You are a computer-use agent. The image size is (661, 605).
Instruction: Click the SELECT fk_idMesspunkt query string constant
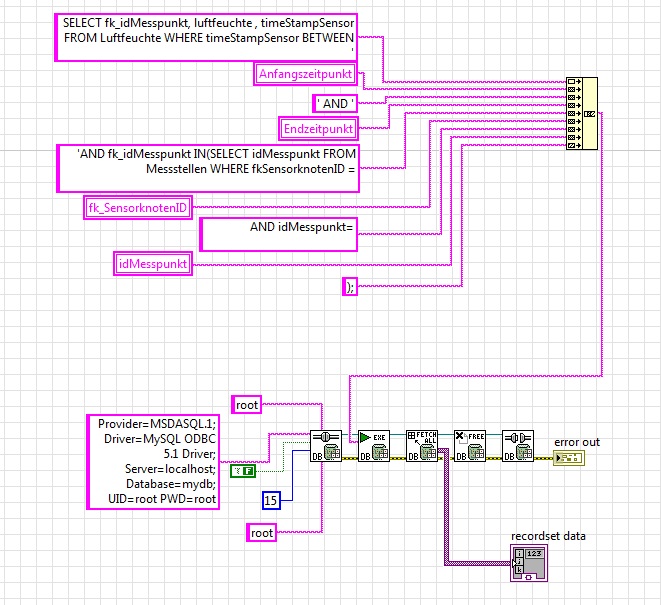pos(206,38)
